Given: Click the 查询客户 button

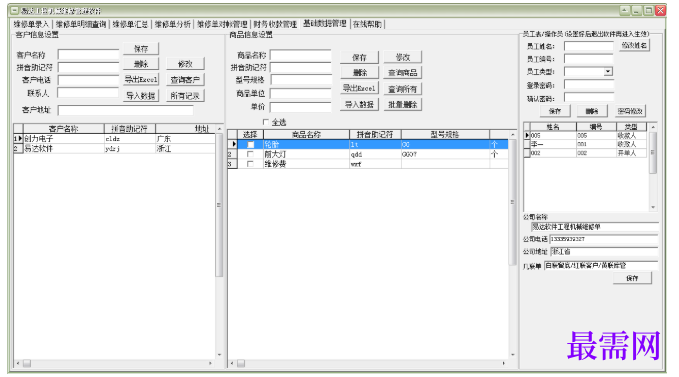Looking at the screenshot, I should pyautogui.click(x=185, y=80).
